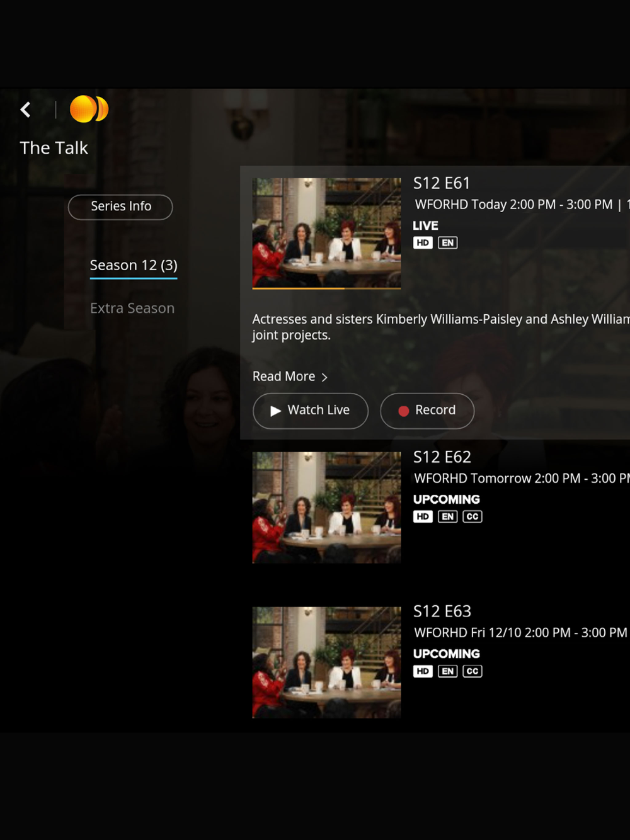Screen dimensions: 630x840
Task: Click the HD badge on S12 E63
Action: click(x=423, y=671)
